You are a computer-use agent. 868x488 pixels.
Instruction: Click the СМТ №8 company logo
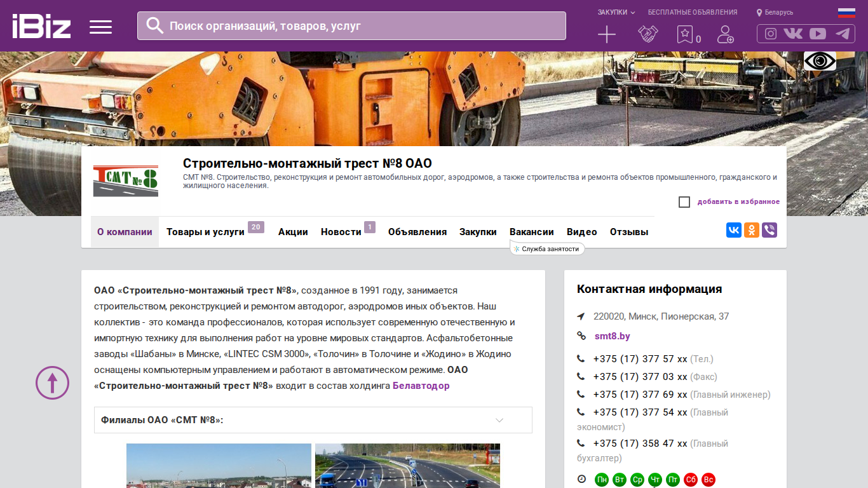[x=125, y=181]
